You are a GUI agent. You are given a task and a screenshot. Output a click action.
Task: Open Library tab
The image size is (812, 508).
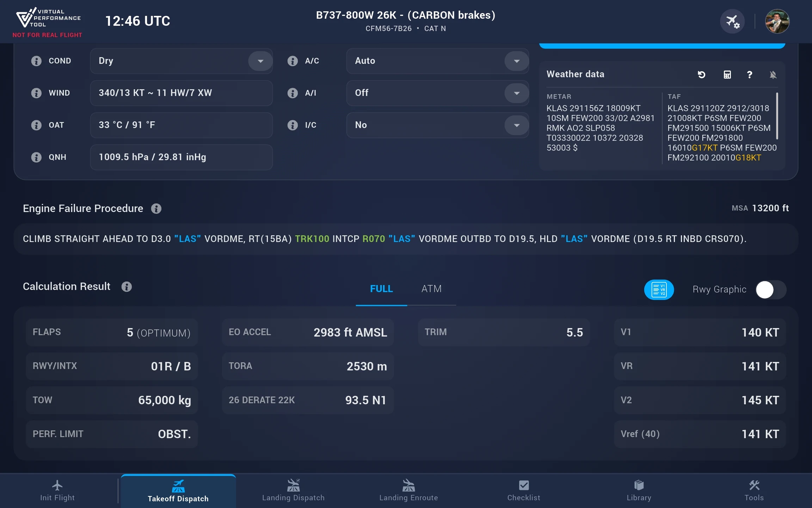point(639,491)
